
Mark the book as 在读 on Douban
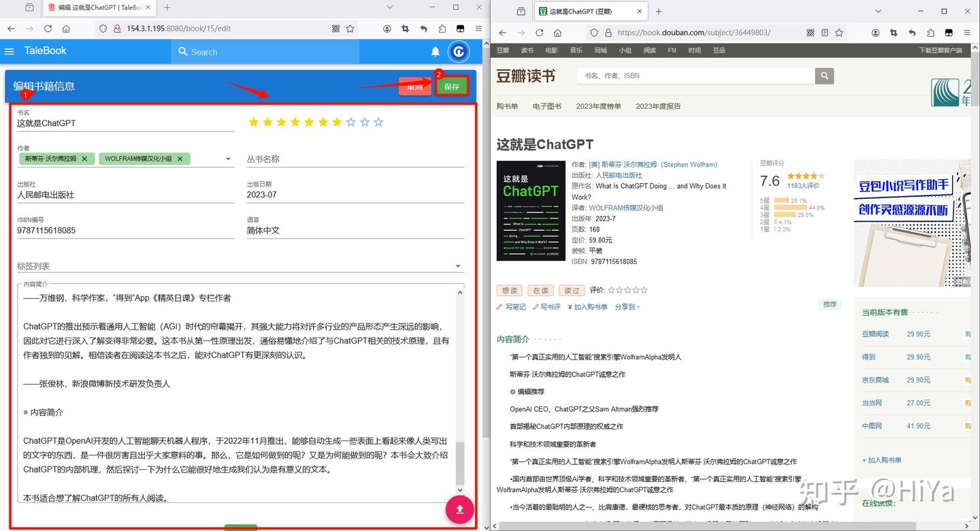click(541, 291)
